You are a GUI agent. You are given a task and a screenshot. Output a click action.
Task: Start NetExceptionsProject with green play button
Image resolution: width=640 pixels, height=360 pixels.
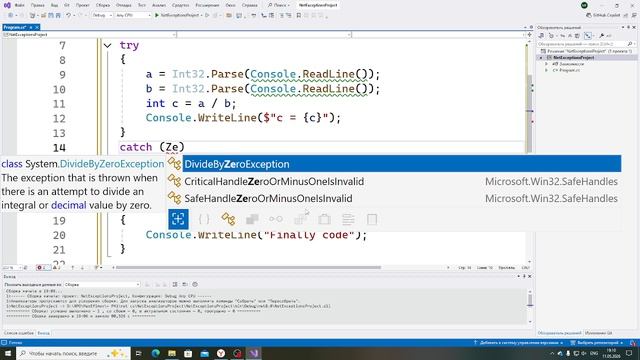(x=178, y=15)
